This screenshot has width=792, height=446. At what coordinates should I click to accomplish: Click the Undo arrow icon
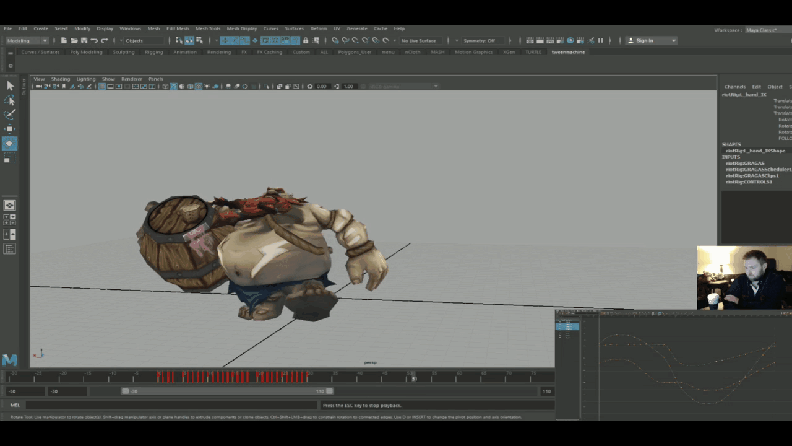pos(94,40)
